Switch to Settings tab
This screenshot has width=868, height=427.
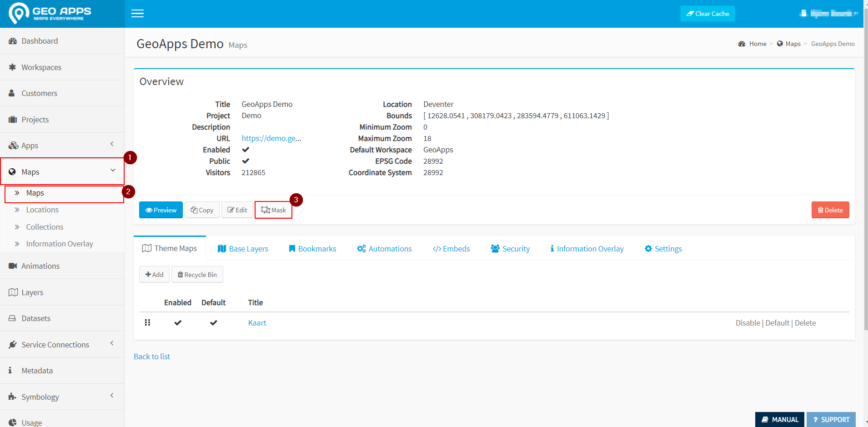[663, 249]
